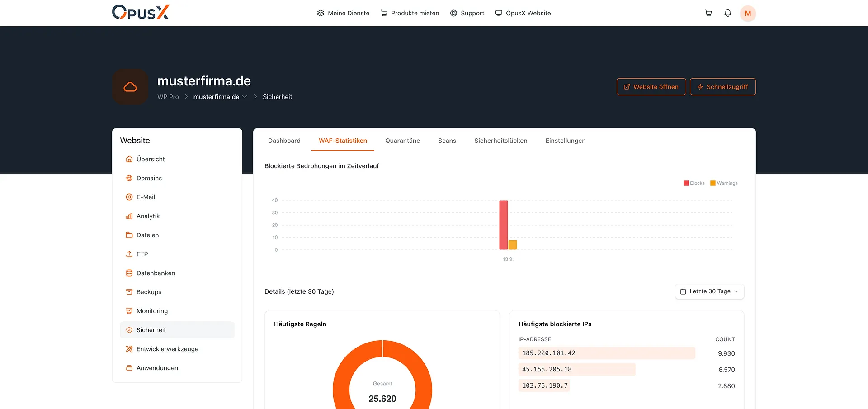Click the Sicherheit breadcrumb link

[278, 97]
